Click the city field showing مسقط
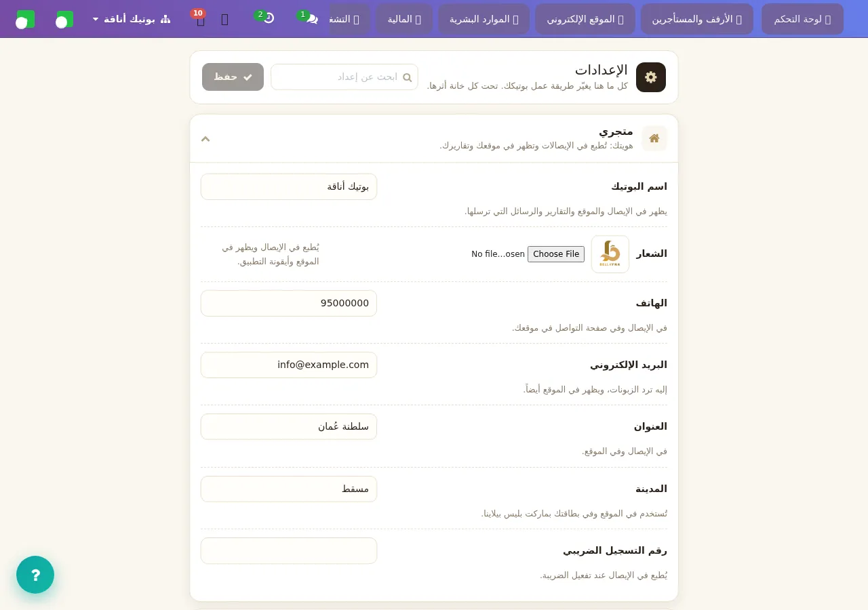 click(x=289, y=489)
